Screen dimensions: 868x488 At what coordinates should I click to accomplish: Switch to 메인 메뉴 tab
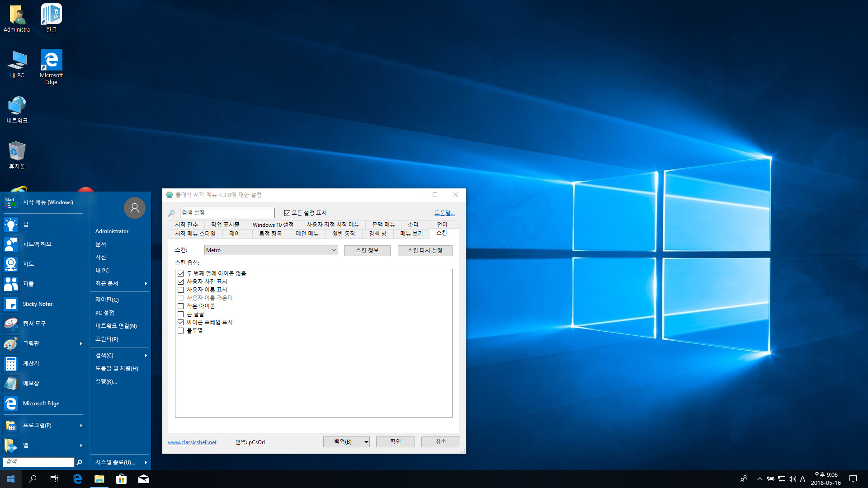point(307,234)
